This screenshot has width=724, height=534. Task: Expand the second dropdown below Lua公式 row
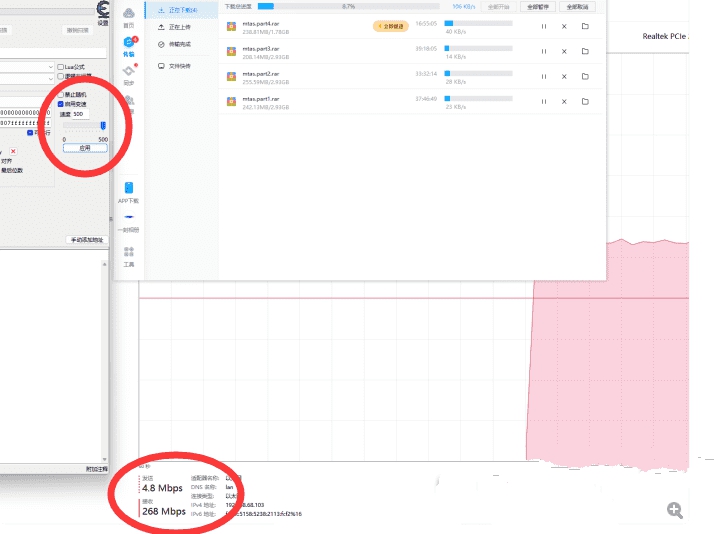pyautogui.click(x=50, y=76)
